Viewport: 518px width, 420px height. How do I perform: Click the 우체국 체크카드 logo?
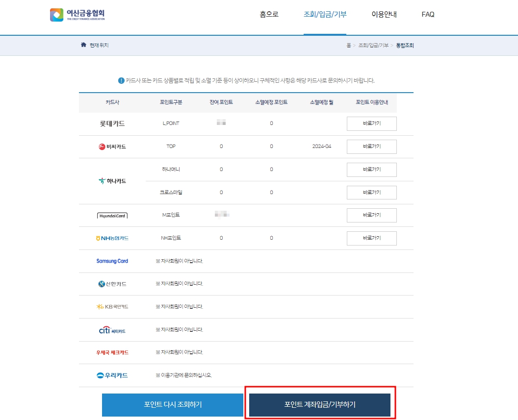(x=112, y=352)
